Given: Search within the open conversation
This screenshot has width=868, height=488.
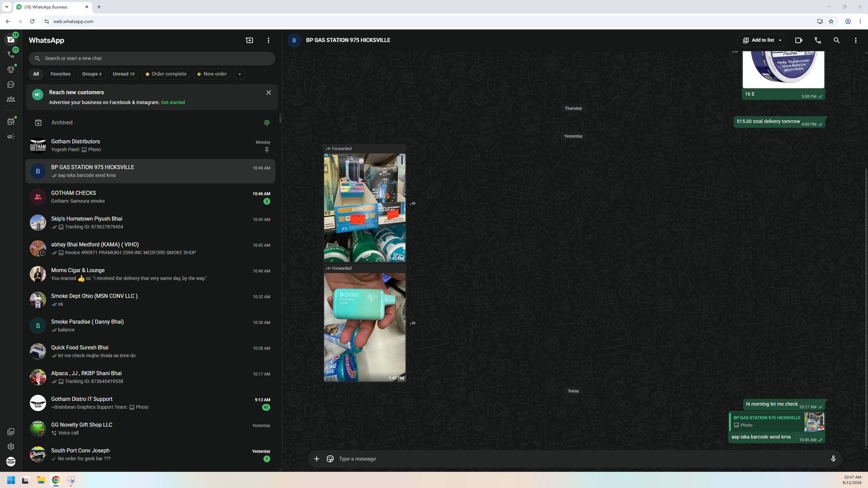Looking at the screenshot, I should coord(836,40).
